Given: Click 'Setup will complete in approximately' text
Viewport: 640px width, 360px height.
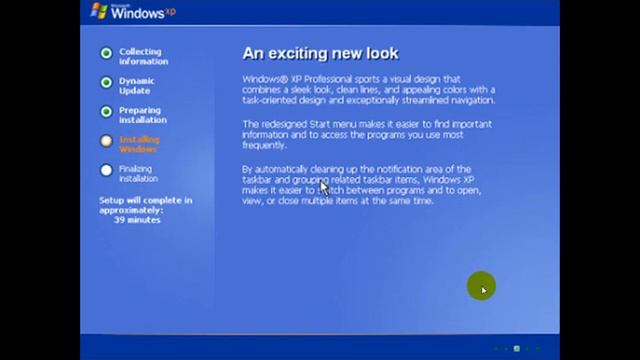Looking at the screenshot, I should pyautogui.click(x=145, y=205).
